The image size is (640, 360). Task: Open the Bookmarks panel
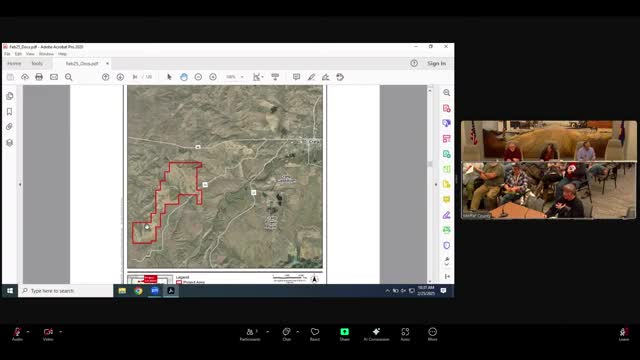(x=10, y=111)
